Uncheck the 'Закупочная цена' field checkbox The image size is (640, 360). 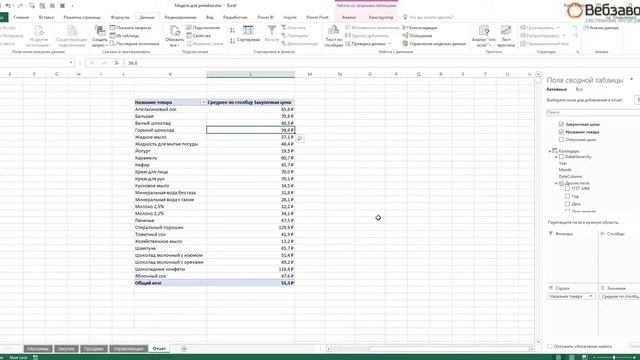click(561, 124)
